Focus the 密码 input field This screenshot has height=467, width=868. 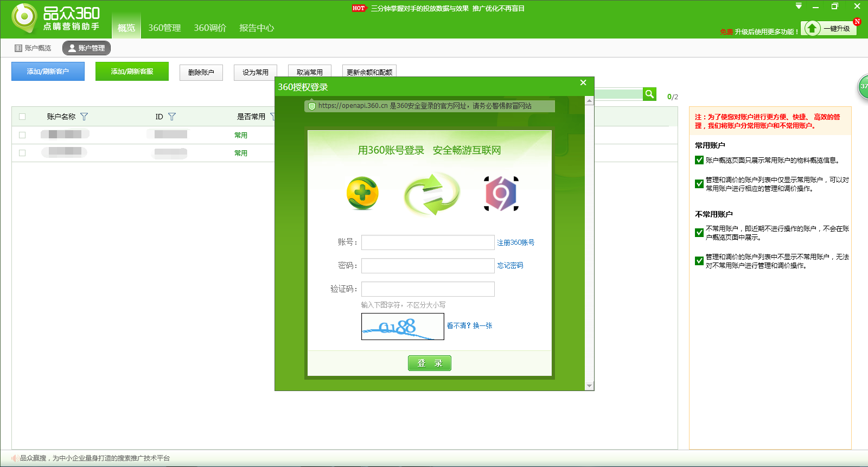click(428, 266)
